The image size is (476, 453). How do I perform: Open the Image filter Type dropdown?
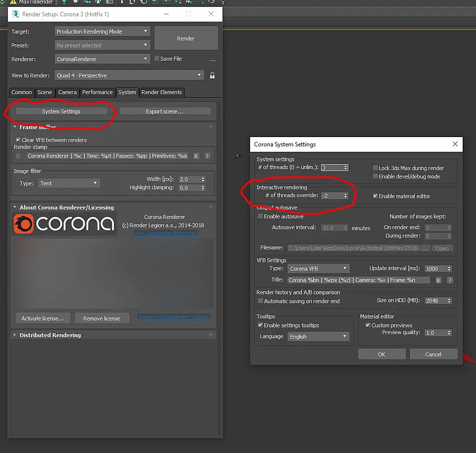(x=69, y=183)
